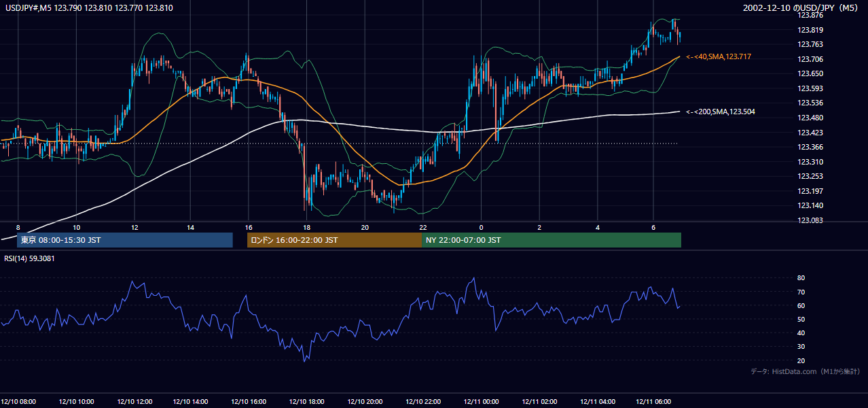The height and width of the screenshot is (408, 868).
Task: Click the NY 22:00-07:00 JST session bar
Action: click(x=551, y=240)
